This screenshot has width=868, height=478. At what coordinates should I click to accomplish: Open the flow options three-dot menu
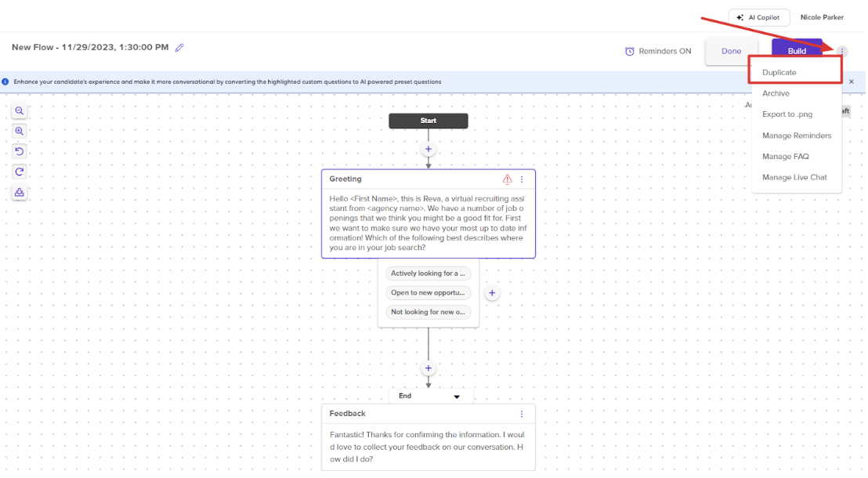[842, 51]
